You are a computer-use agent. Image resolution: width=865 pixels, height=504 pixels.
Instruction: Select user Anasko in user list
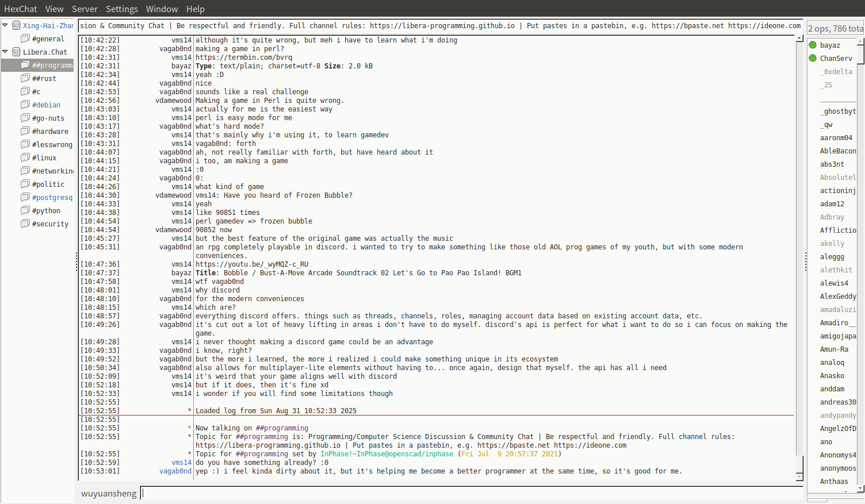click(832, 375)
